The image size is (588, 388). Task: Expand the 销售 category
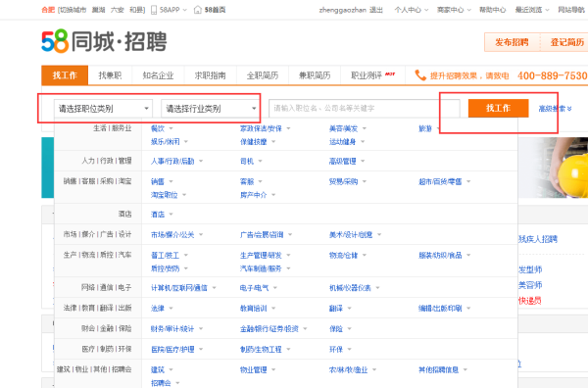click(162, 181)
